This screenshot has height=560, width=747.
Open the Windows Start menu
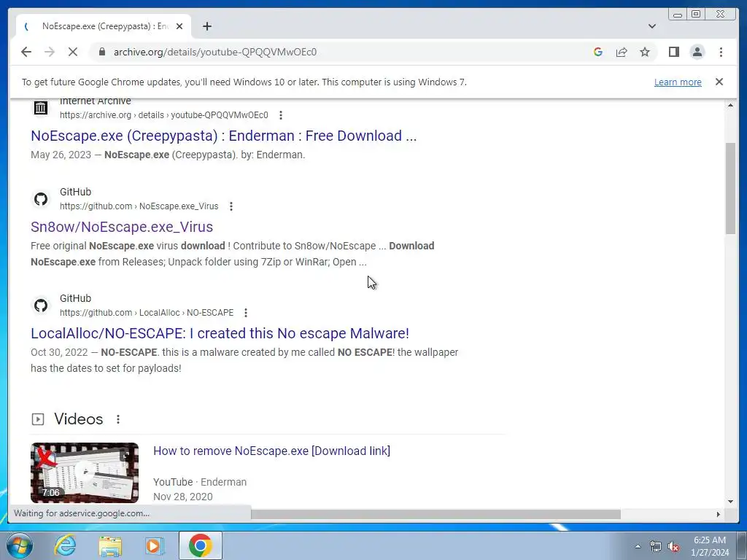tap(20, 545)
